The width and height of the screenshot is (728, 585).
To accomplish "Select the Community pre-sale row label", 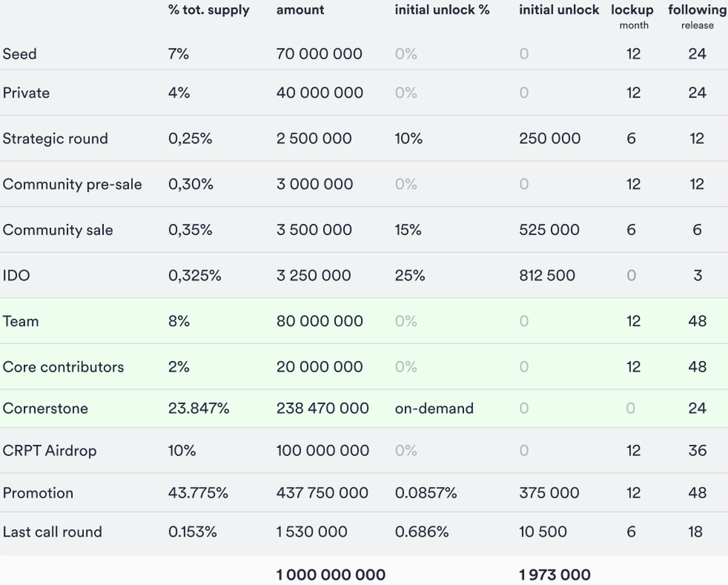I will (x=72, y=184).
